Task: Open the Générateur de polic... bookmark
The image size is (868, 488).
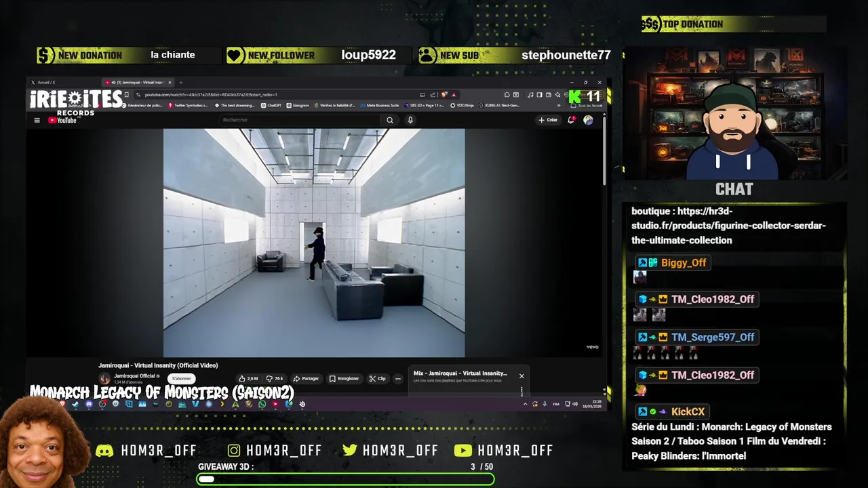Action: pos(142,106)
